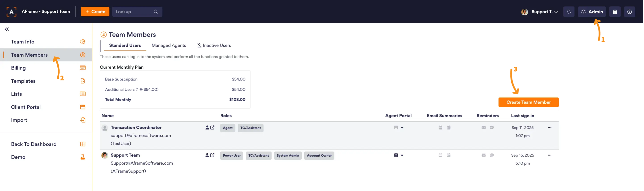The width and height of the screenshot is (644, 191).
Task: Open the Support T. user dropdown
Action: click(539, 12)
